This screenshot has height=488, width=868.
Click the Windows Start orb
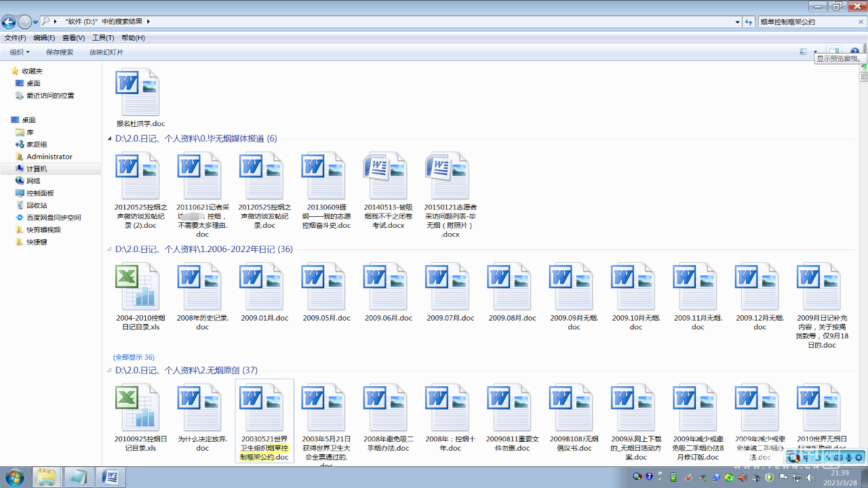click(14, 476)
